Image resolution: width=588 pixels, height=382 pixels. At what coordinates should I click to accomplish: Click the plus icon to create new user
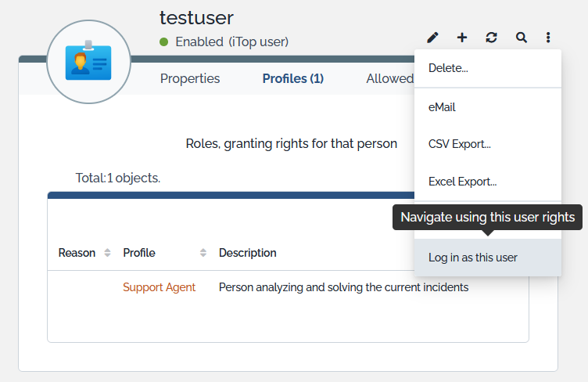point(462,38)
